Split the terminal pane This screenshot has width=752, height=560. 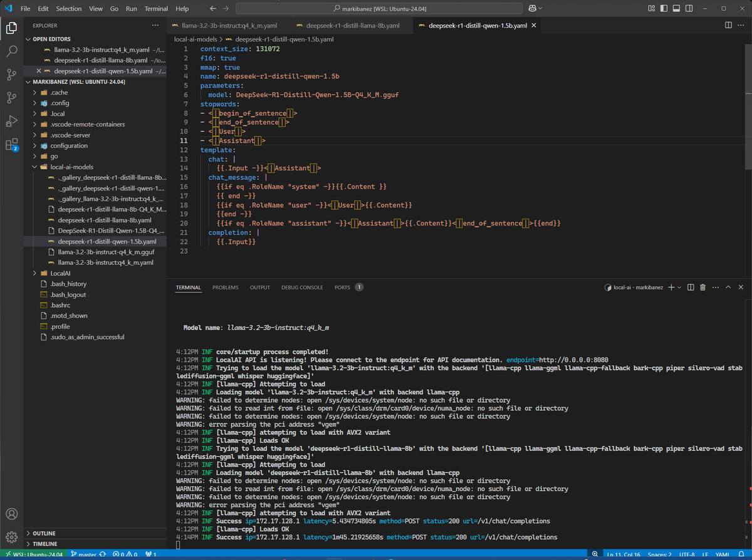click(x=691, y=288)
